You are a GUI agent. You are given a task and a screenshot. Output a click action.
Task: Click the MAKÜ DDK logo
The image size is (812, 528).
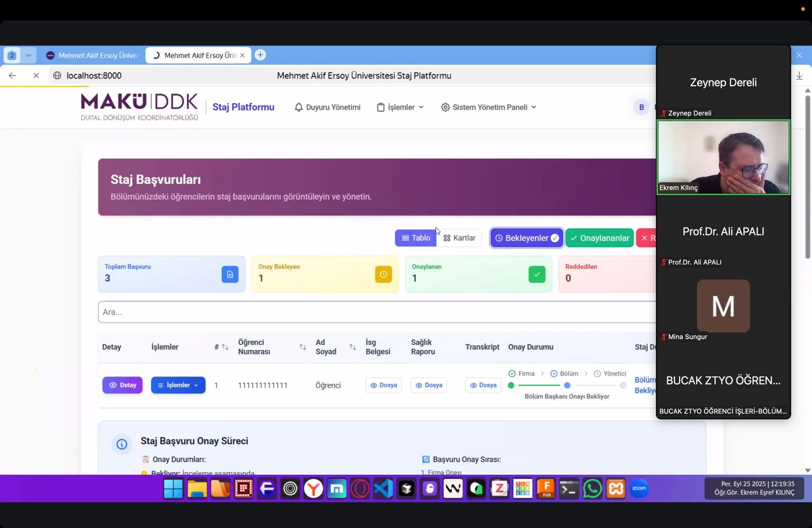[139, 107]
